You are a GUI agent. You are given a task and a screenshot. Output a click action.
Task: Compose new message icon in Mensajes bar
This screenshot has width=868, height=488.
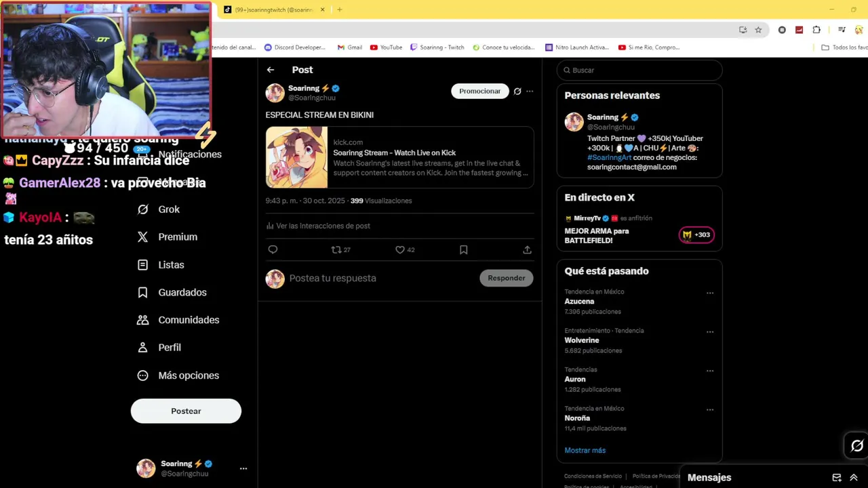(837, 478)
